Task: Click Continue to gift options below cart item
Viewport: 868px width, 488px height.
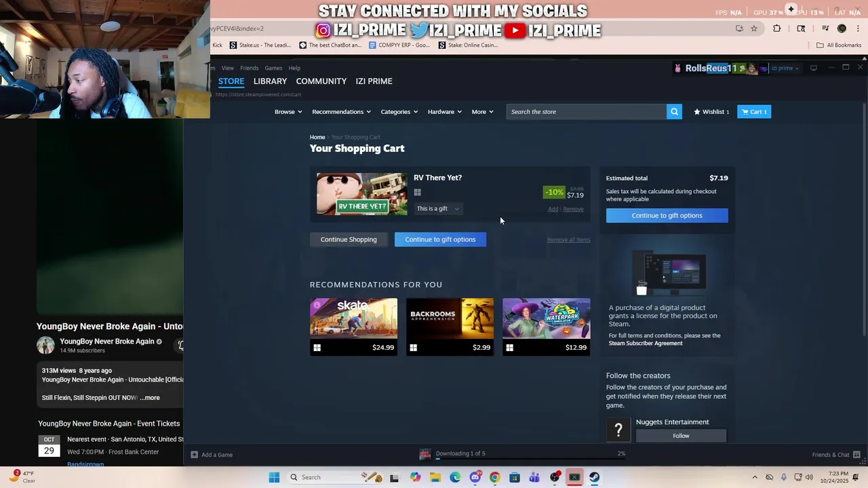Action: coord(440,239)
